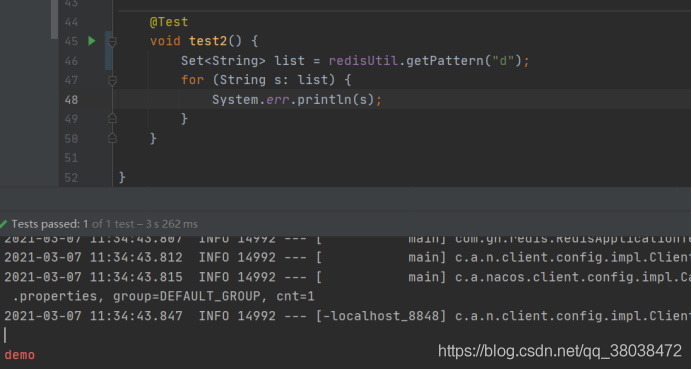Click redisUtil in line 46
692x370 pixels.
(x=363, y=60)
